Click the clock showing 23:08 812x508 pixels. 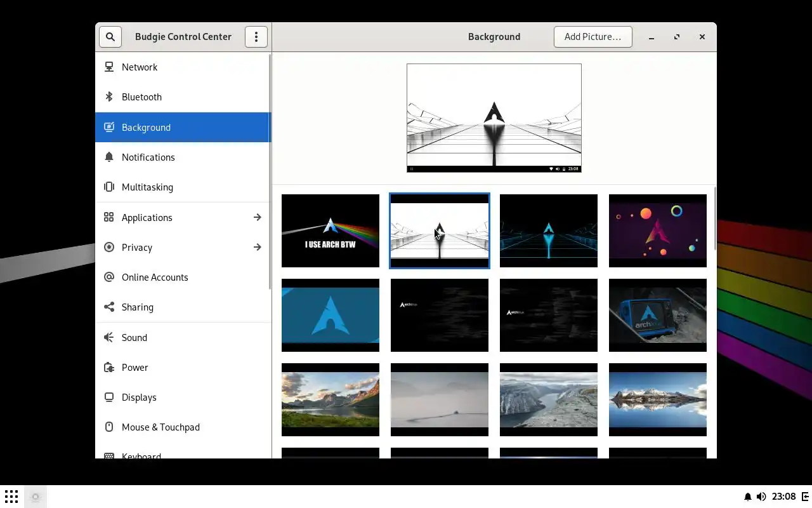tap(784, 497)
